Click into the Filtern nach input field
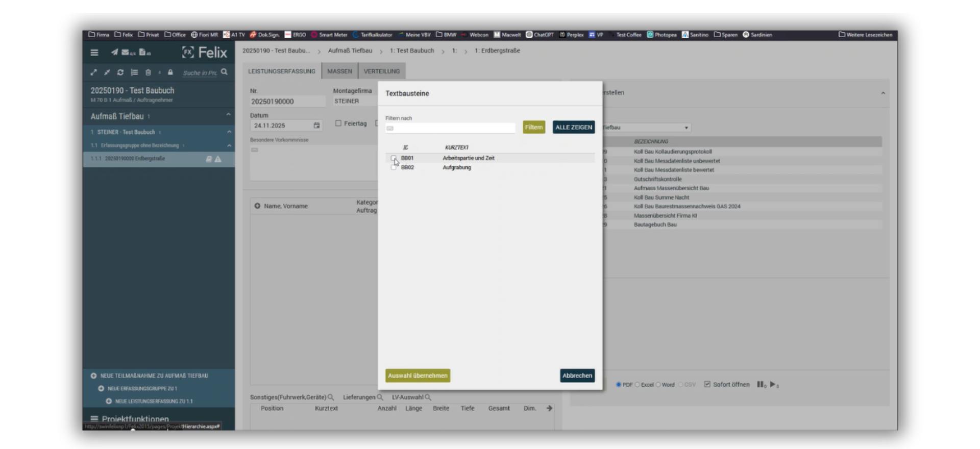This screenshot has height=449, width=980. point(450,128)
